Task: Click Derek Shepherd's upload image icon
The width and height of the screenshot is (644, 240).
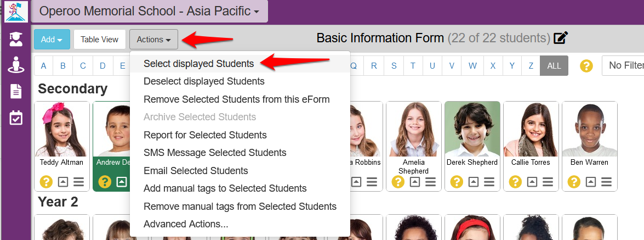Action: pos(474,182)
